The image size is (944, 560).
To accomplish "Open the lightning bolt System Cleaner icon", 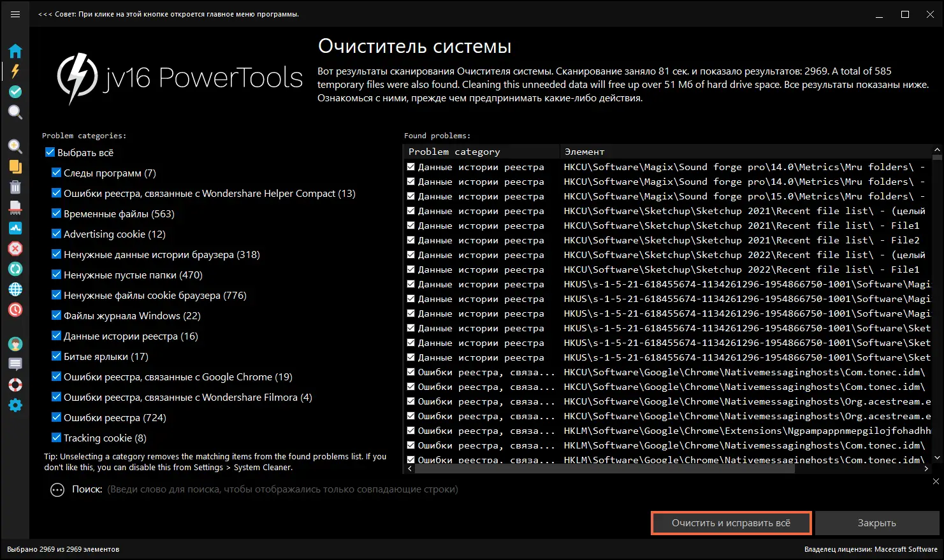I will [x=15, y=71].
